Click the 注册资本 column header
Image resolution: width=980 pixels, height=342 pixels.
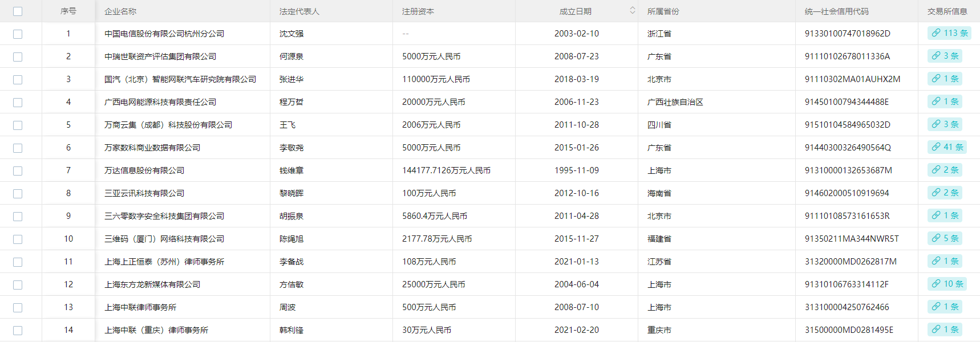(418, 11)
